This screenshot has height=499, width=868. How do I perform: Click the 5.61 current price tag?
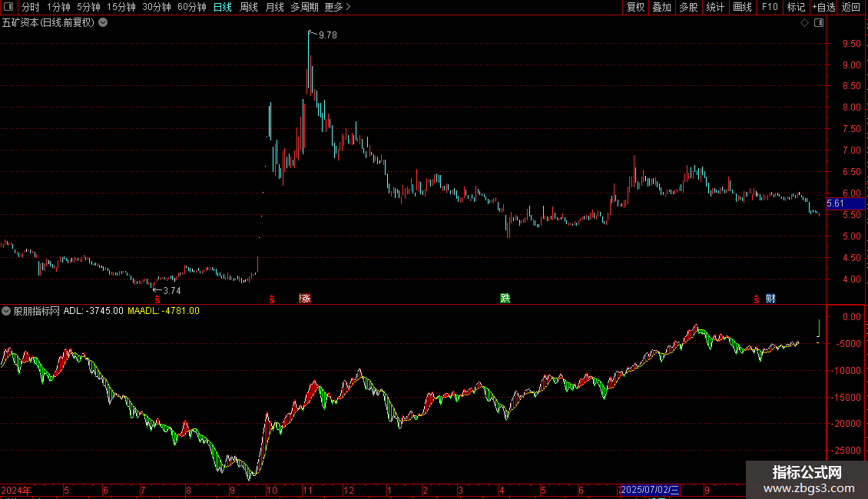click(845, 203)
